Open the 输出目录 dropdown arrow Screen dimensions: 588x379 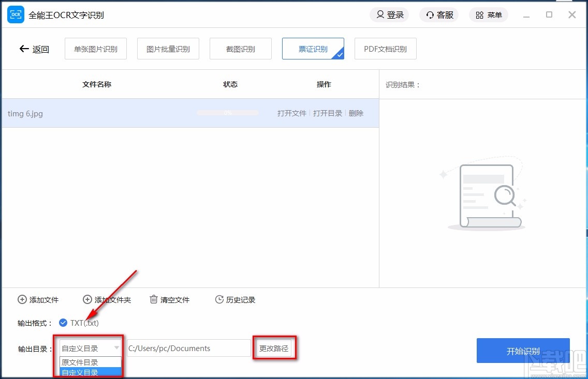pos(116,348)
